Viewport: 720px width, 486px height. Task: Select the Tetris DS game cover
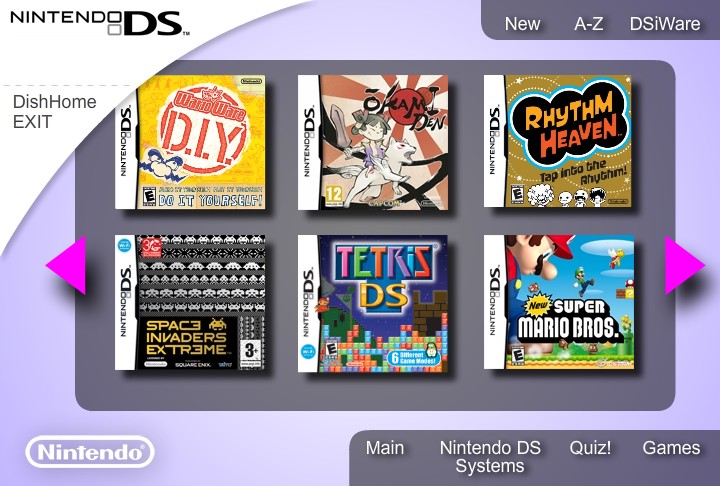(x=373, y=304)
